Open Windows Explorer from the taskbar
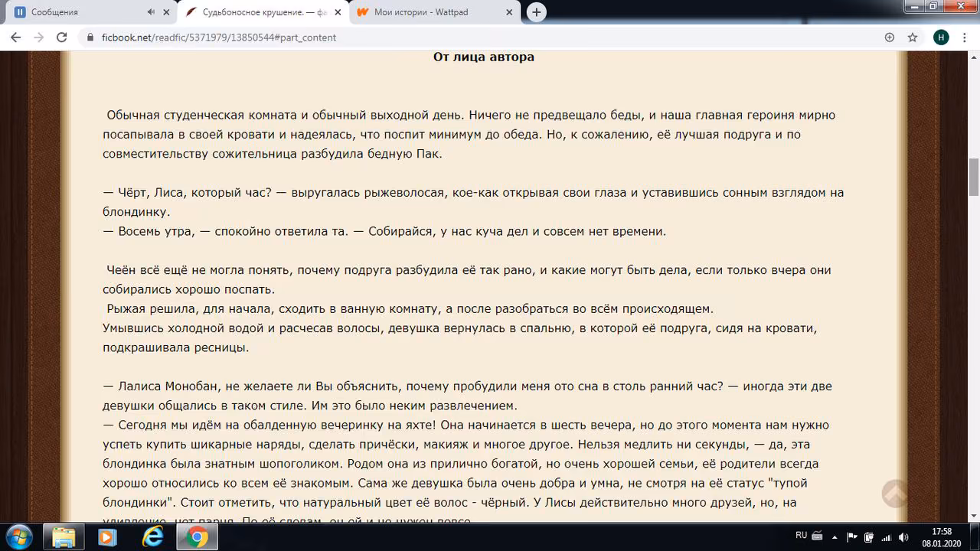980x551 pixels. point(64,537)
